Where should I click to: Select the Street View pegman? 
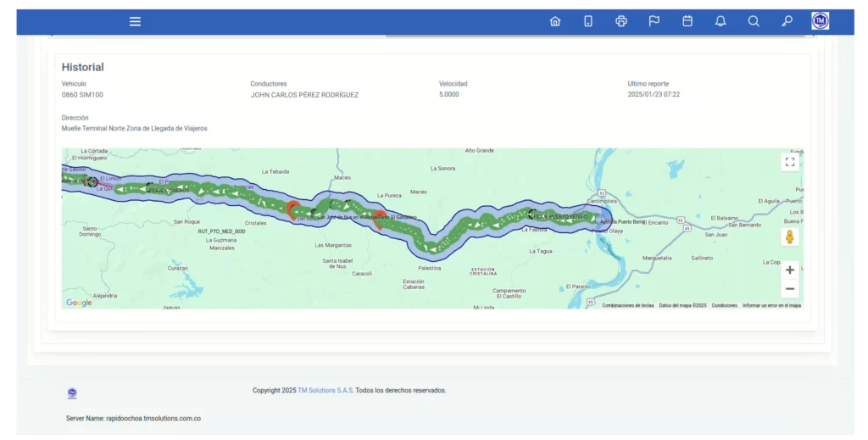tap(789, 237)
